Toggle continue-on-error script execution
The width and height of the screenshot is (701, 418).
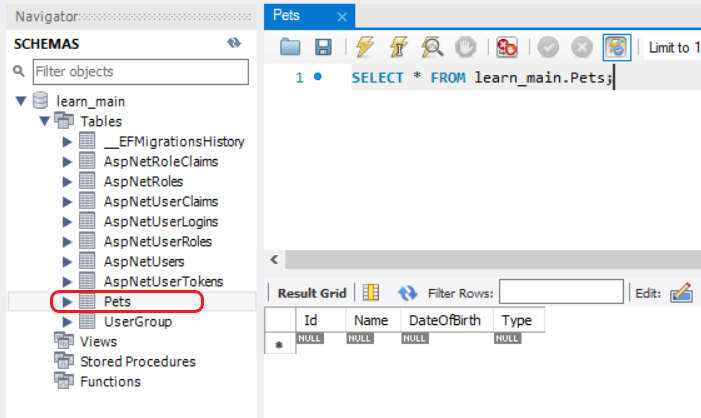(507, 47)
